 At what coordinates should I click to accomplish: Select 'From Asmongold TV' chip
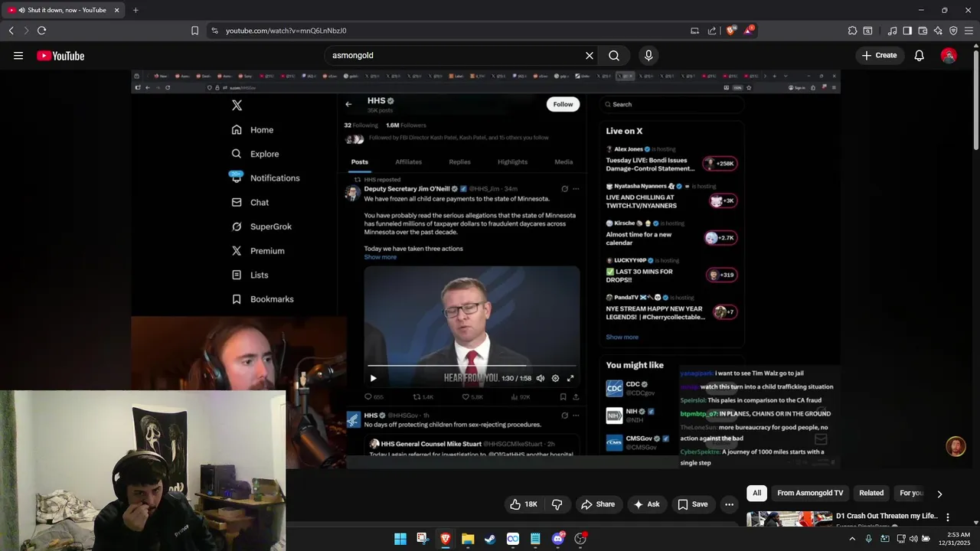click(810, 493)
